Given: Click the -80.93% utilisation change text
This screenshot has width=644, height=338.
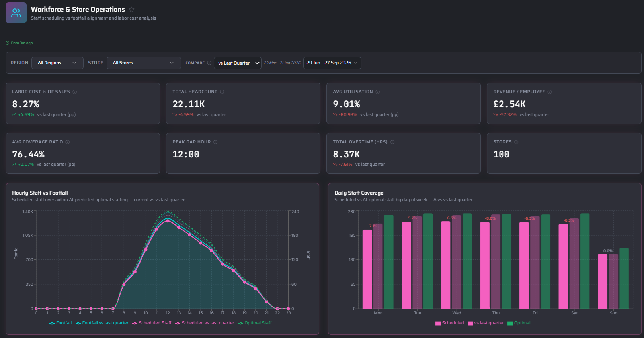Looking at the screenshot, I should [x=348, y=115].
